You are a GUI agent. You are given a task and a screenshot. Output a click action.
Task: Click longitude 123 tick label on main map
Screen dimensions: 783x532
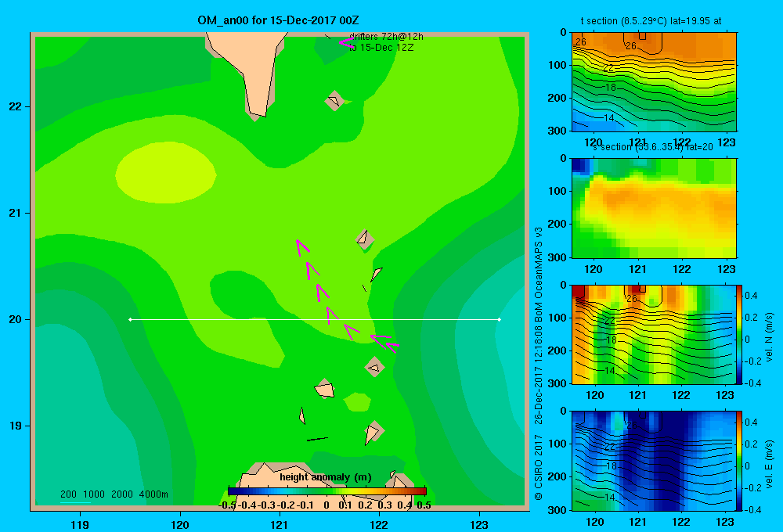click(x=479, y=524)
